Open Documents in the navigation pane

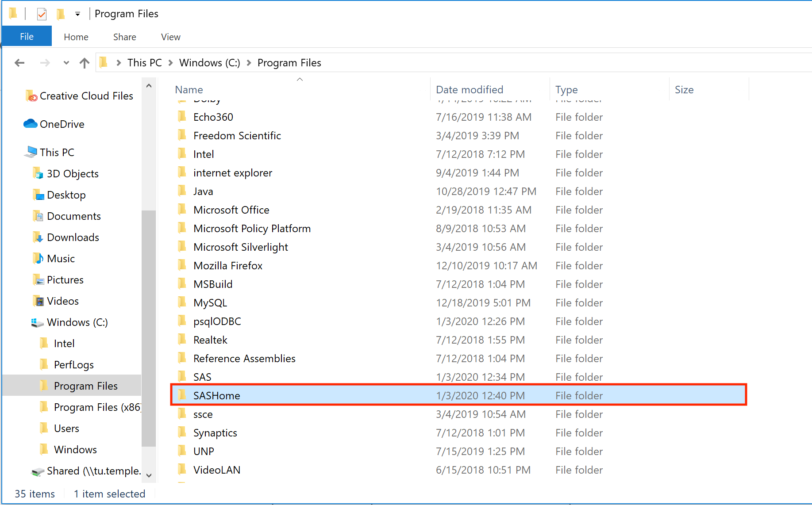click(x=67, y=216)
